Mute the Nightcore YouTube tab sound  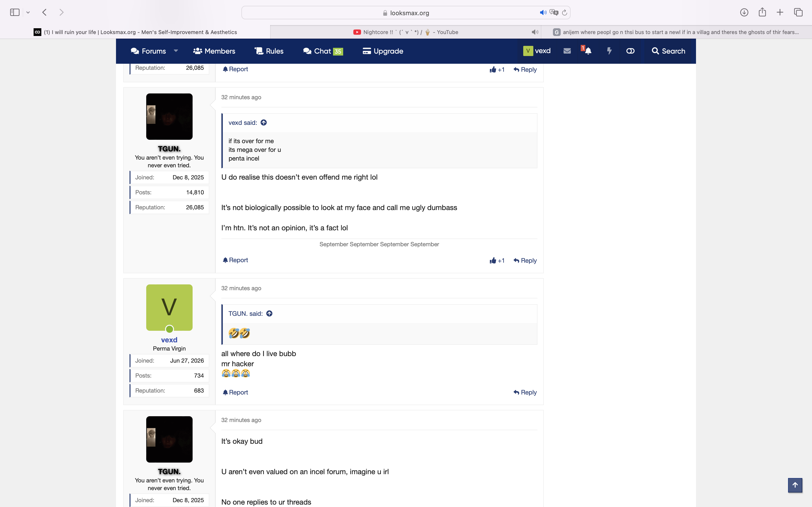click(x=535, y=32)
